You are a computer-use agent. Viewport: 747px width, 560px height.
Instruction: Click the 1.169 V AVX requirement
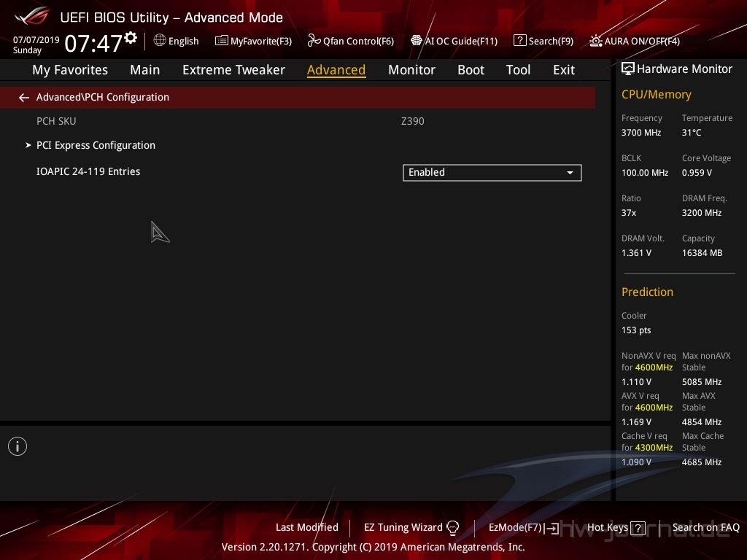click(636, 422)
